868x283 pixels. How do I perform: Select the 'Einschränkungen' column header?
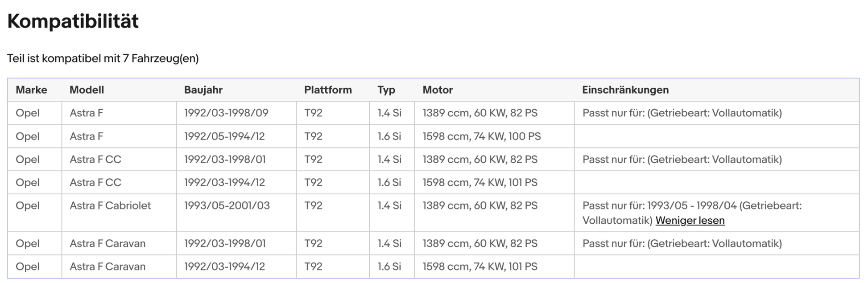[625, 90]
